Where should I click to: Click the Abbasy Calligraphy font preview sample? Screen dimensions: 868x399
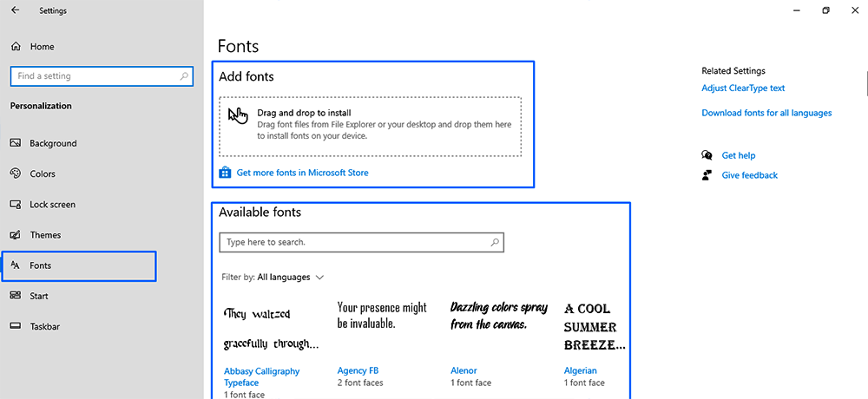pyautogui.click(x=271, y=330)
